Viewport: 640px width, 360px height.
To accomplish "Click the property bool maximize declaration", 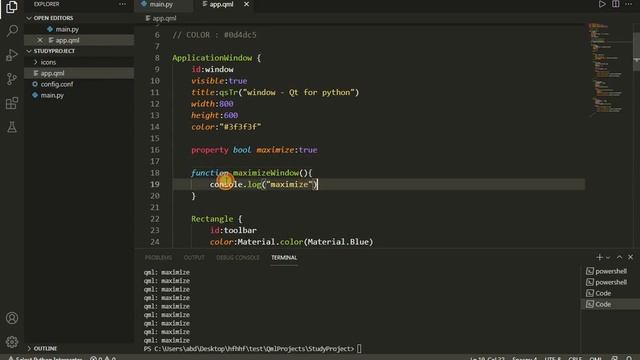I will [x=254, y=150].
